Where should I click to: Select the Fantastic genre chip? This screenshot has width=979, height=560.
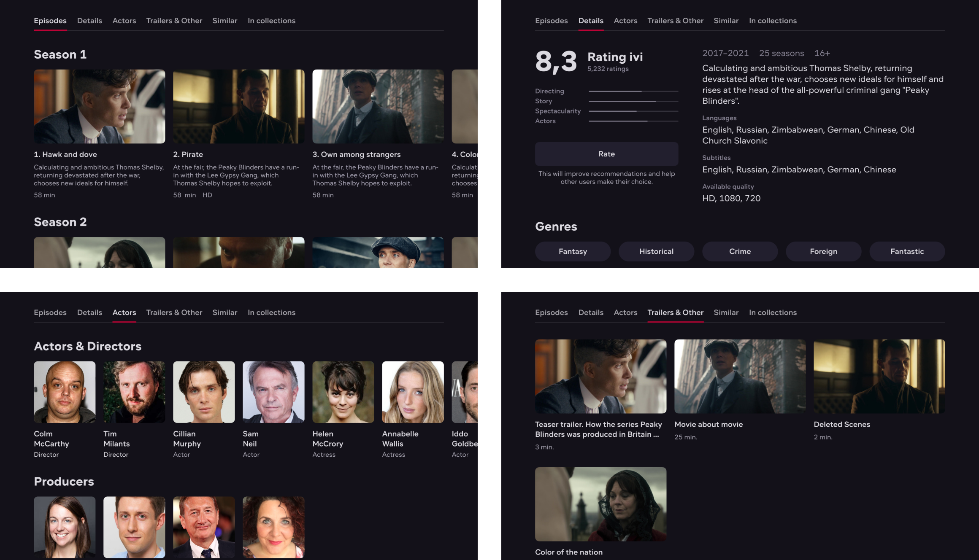coord(907,251)
